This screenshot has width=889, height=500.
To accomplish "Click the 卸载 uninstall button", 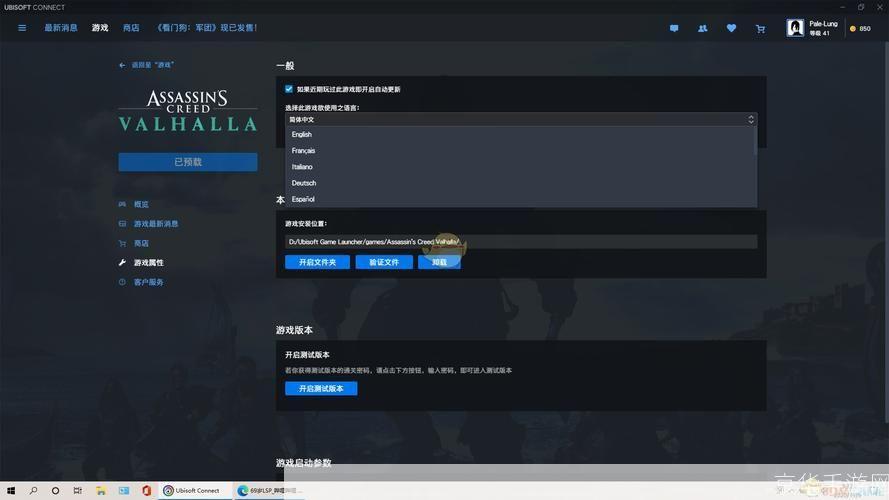I will [439, 262].
